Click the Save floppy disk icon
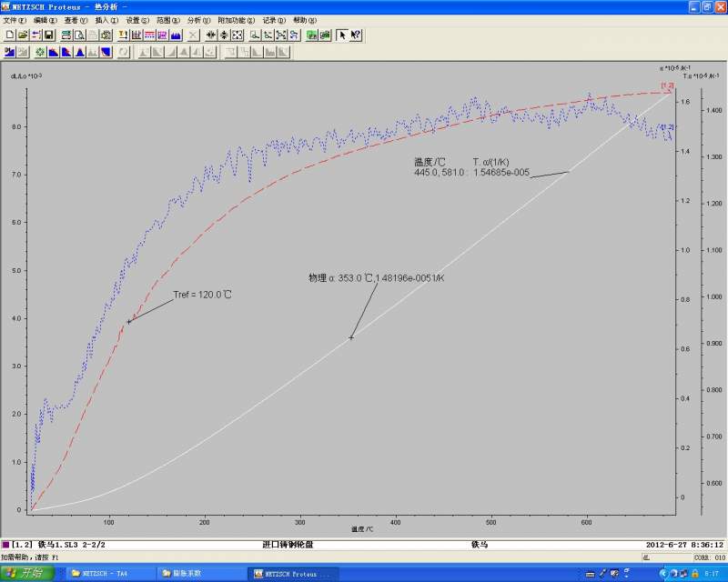This screenshot has width=728, height=582. (49, 35)
